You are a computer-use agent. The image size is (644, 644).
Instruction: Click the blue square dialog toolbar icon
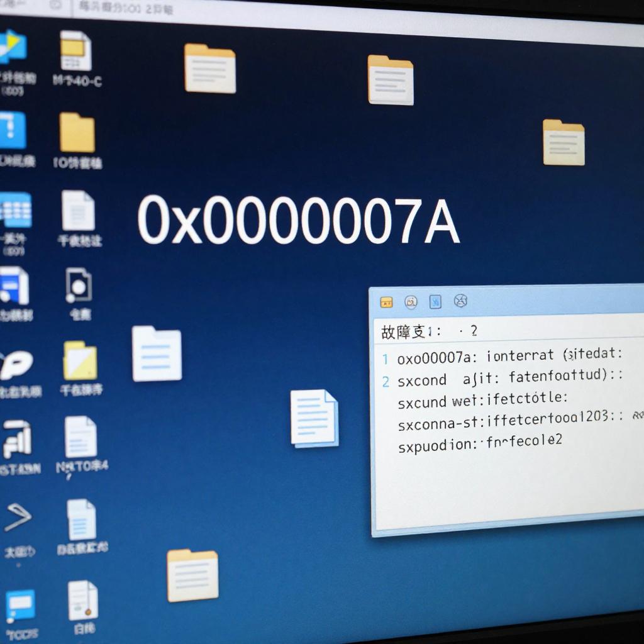point(435,301)
